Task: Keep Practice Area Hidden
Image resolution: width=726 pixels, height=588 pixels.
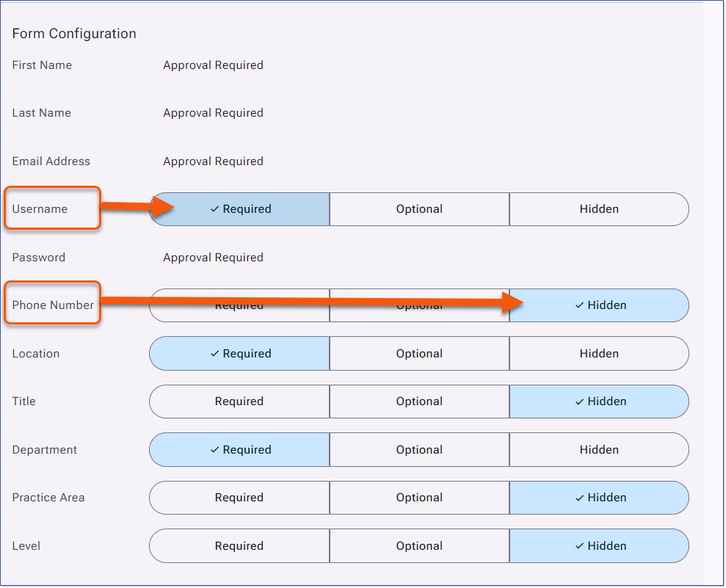Action: point(599,498)
